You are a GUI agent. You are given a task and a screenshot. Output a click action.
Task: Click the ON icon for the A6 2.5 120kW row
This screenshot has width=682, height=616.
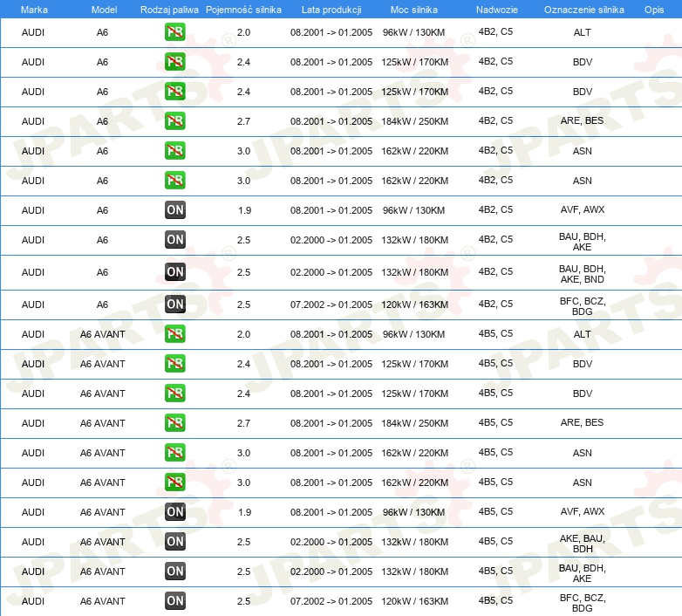pyautogui.click(x=175, y=304)
